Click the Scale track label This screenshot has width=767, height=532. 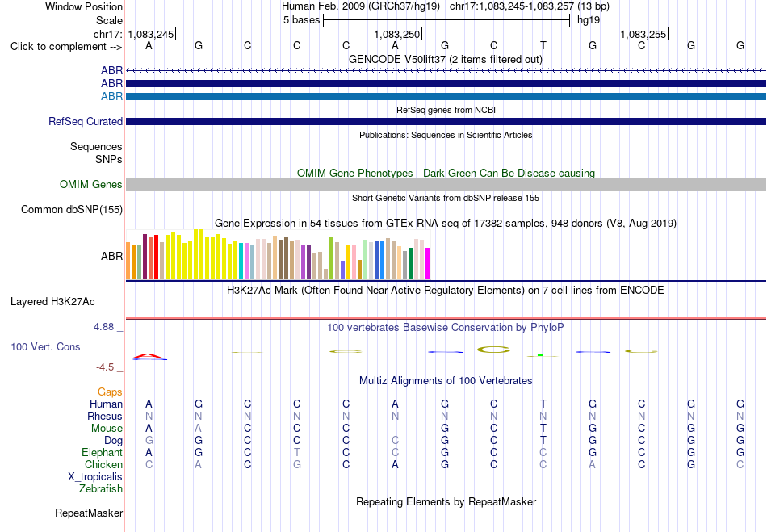click(x=109, y=20)
